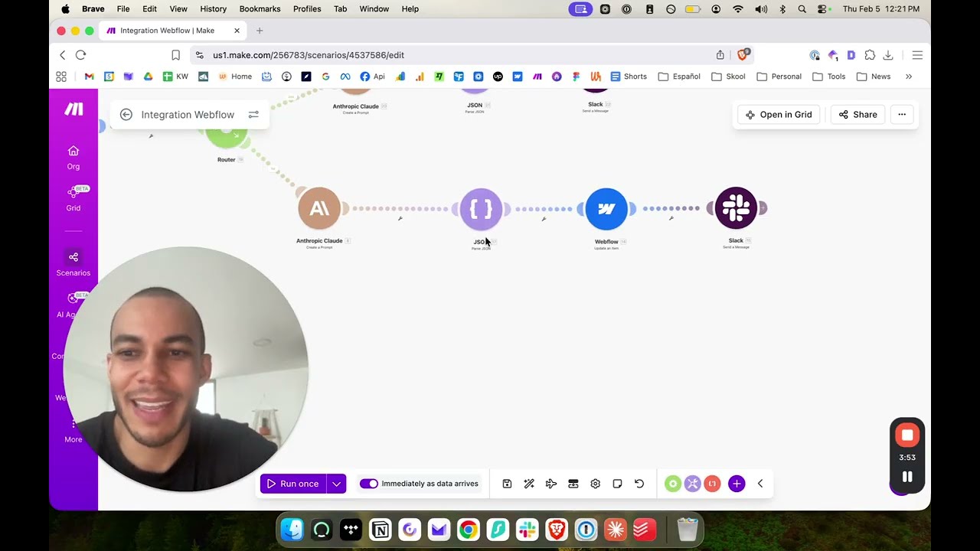Open the Profiles menu
This screenshot has width=980, height=551.
coord(307,9)
